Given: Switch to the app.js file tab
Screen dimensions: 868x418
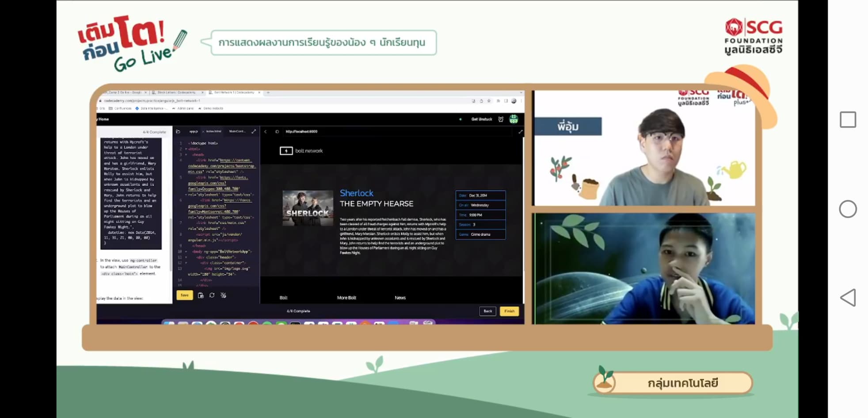Looking at the screenshot, I should point(194,131).
